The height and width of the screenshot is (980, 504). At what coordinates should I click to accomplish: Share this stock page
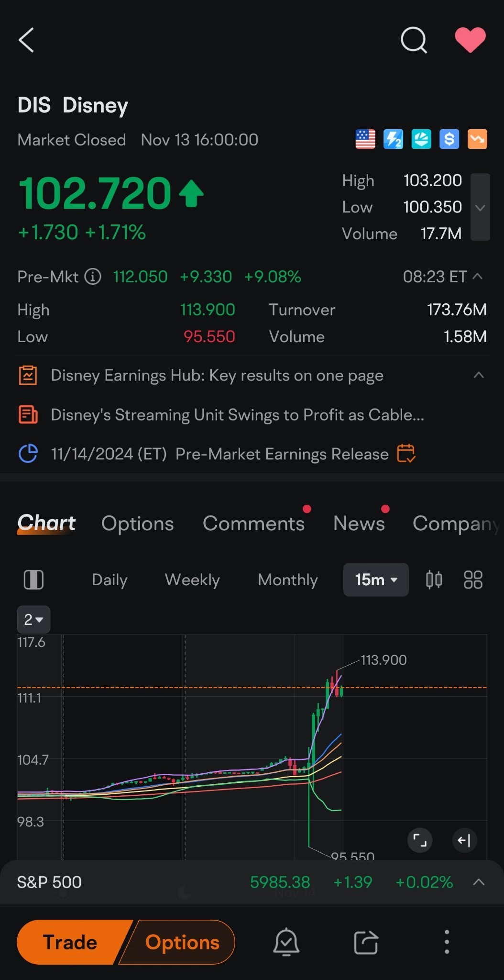click(x=366, y=942)
